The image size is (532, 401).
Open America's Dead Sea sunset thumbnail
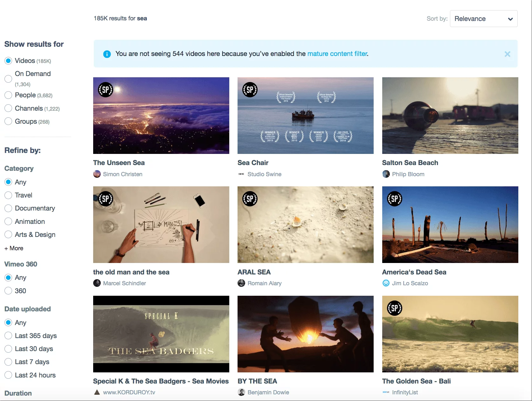(450, 225)
